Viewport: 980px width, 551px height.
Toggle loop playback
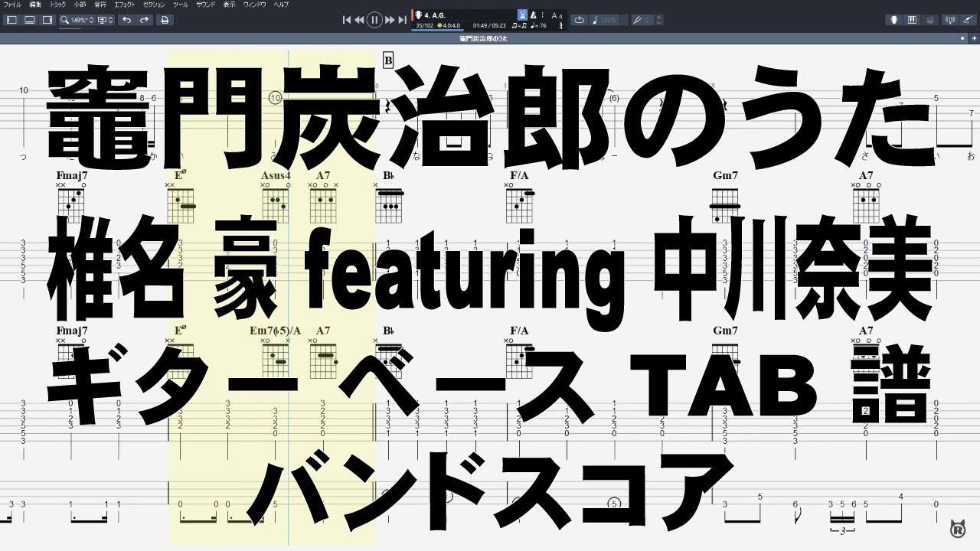579,20
